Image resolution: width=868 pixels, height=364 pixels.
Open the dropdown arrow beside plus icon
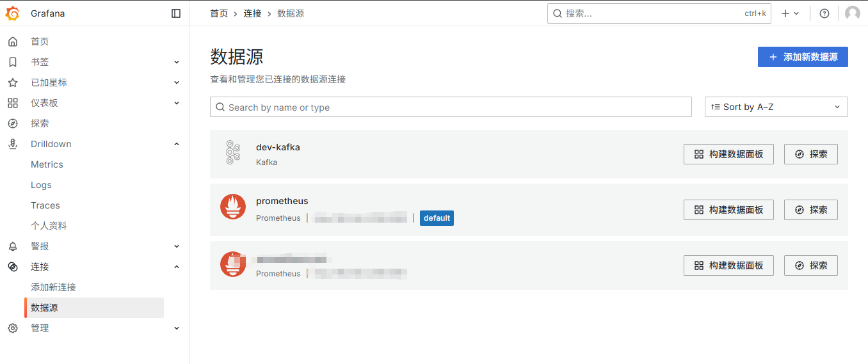click(797, 13)
